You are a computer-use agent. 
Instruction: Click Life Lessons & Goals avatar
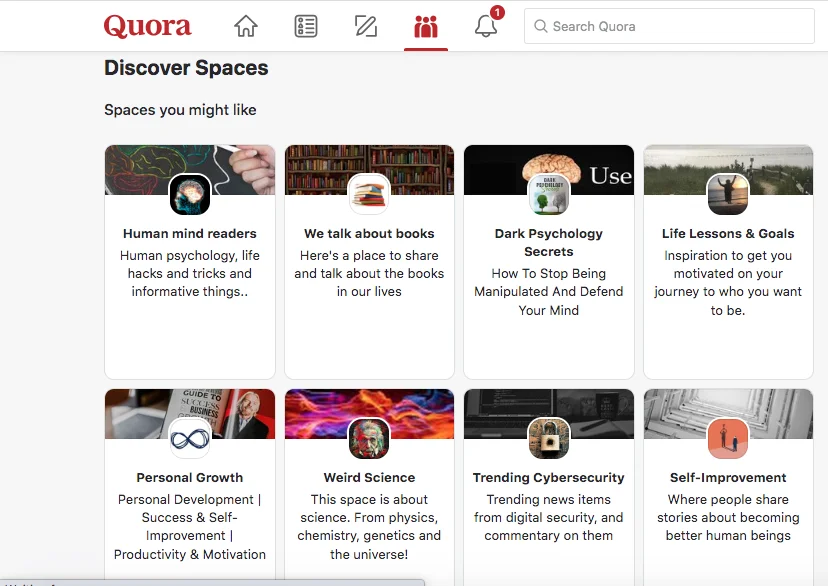[728, 194]
